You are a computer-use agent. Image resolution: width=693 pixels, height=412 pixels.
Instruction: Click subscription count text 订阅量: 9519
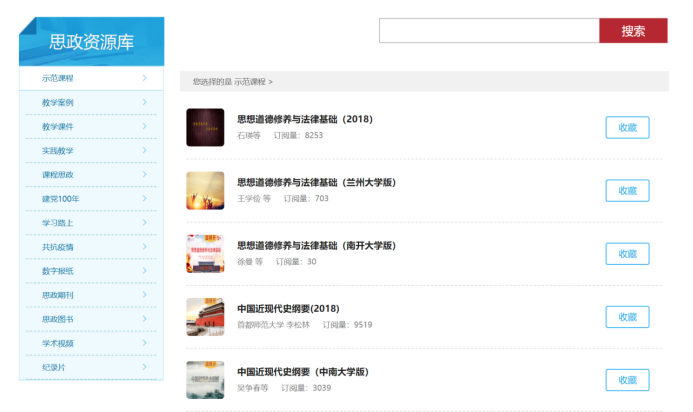(x=347, y=325)
